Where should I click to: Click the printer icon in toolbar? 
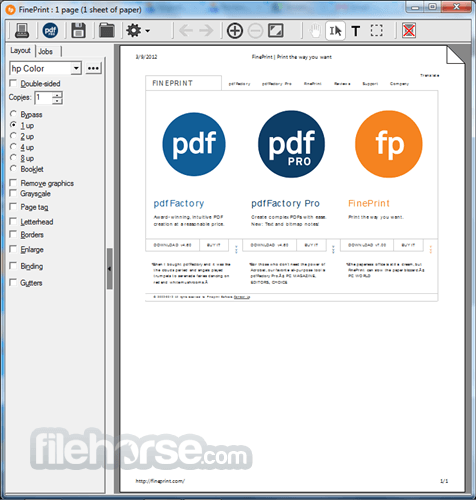[22, 31]
